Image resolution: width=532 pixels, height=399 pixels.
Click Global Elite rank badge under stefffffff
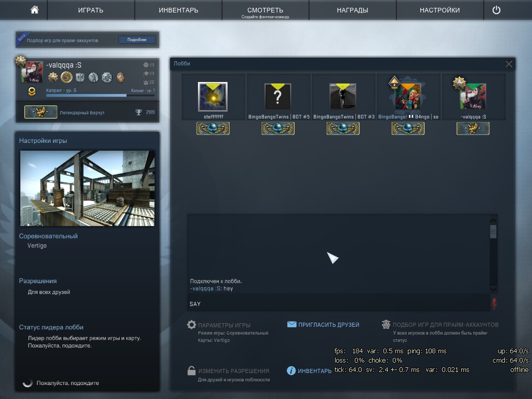tap(213, 128)
